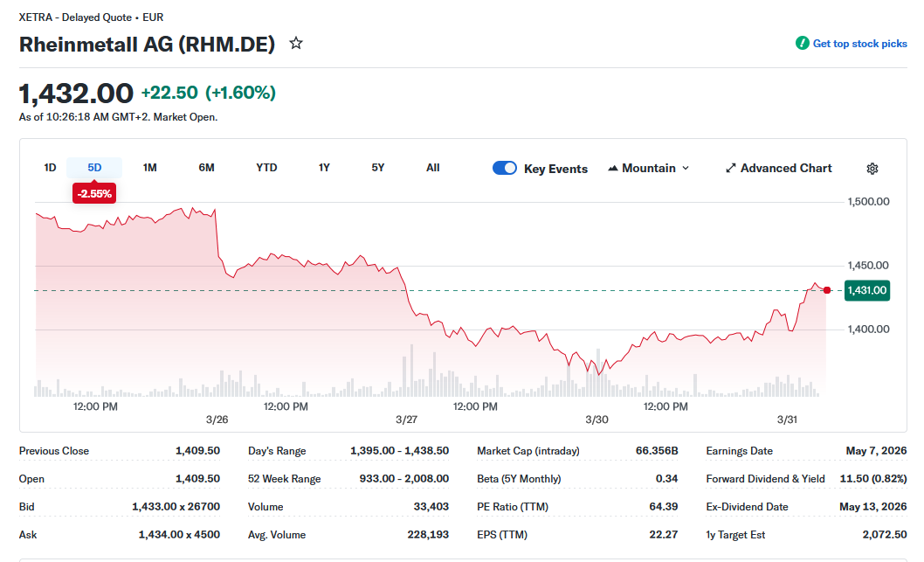This screenshot has width=924, height=562.
Task: Click the 1,431.00 current price chart label
Action: tap(867, 290)
